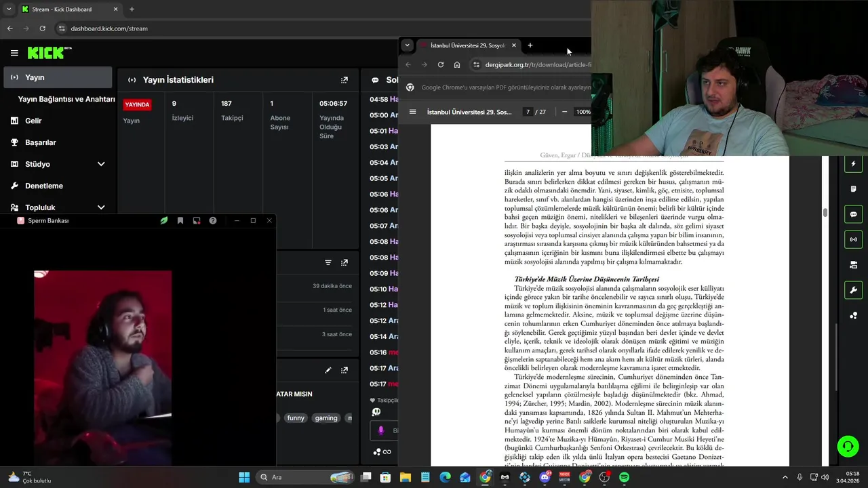
Task: Open the taskbar weather widget
Action: 31,477
